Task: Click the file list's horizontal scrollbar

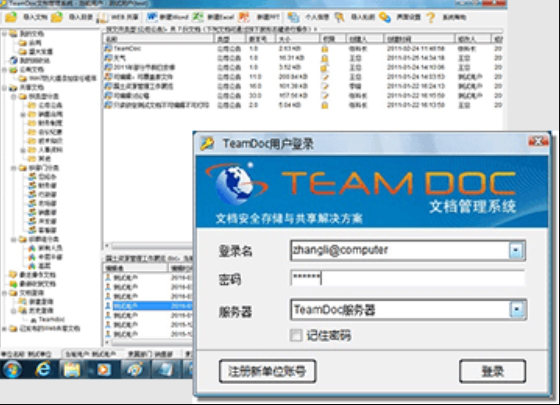Action: pyautogui.click(x=149, y=246)
